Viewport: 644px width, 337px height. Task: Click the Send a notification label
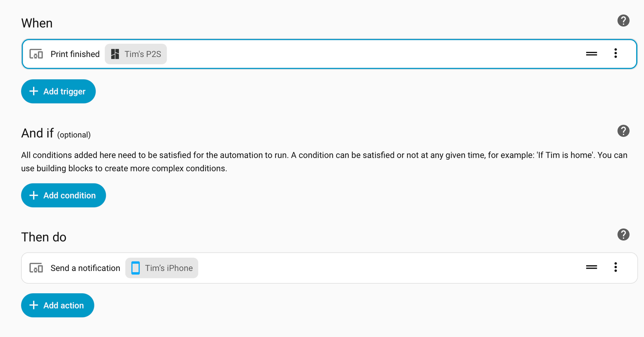tap(85, 268)
